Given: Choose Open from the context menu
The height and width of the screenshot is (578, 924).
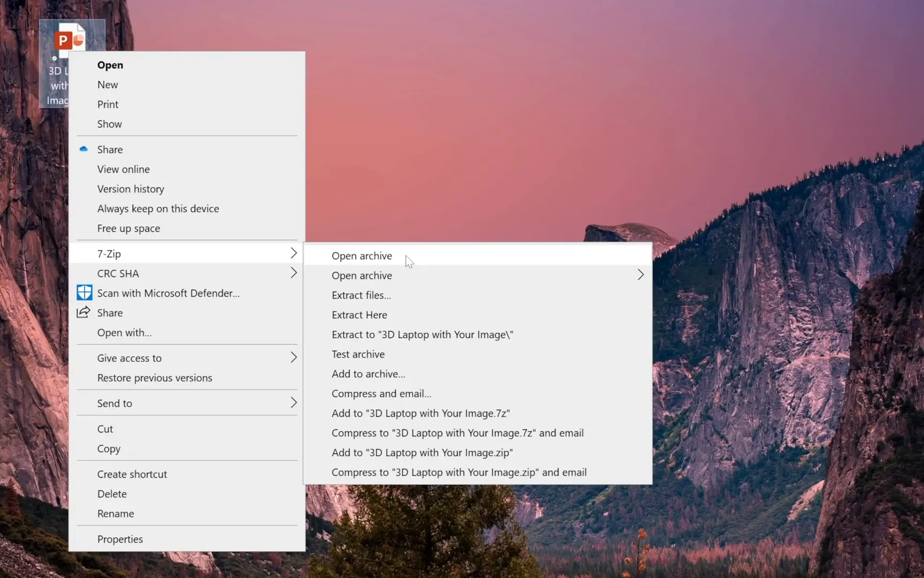Looking at the screenshot, I should (187, 65).
